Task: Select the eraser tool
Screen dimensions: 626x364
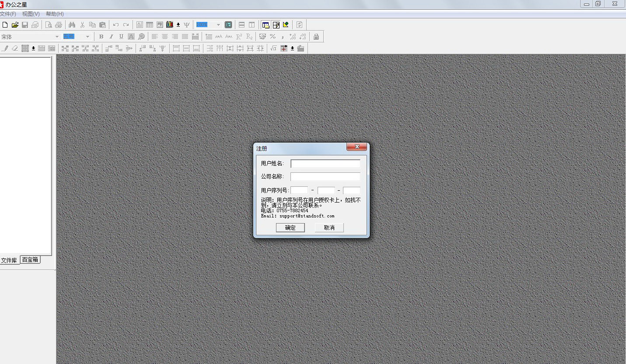Action: pyautogui.click(x=15, y=48)
